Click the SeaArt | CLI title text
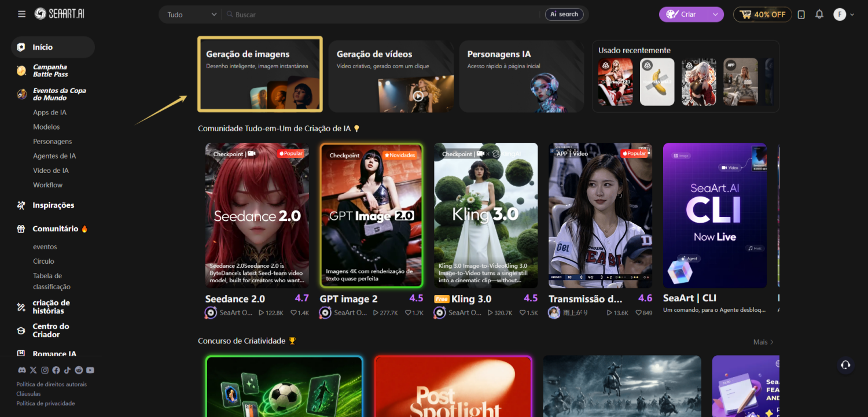This screenshot has width=868, height=417. click(690, 298)
